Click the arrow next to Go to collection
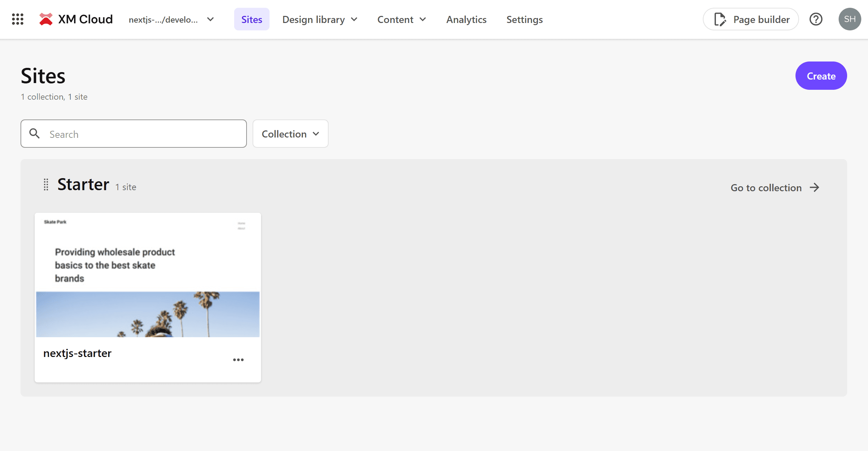The width and height of the screenshot is (868, 451). point(815,187)
